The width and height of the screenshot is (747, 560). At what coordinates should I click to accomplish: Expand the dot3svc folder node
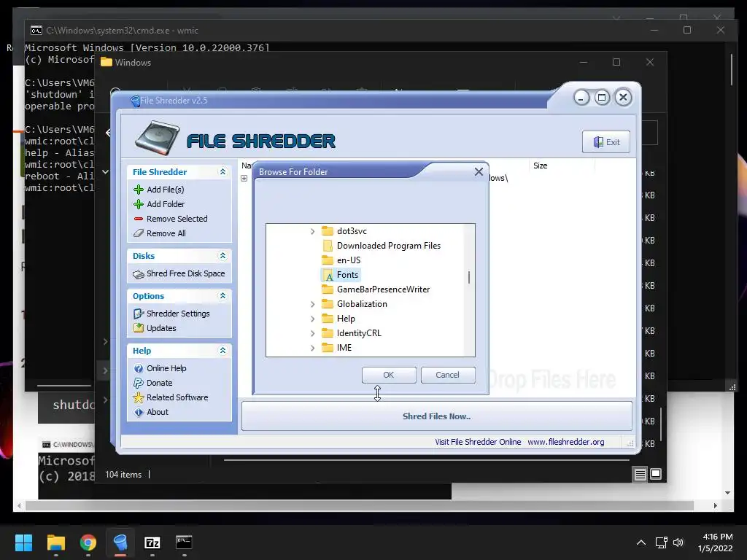[x=312, y=231]
